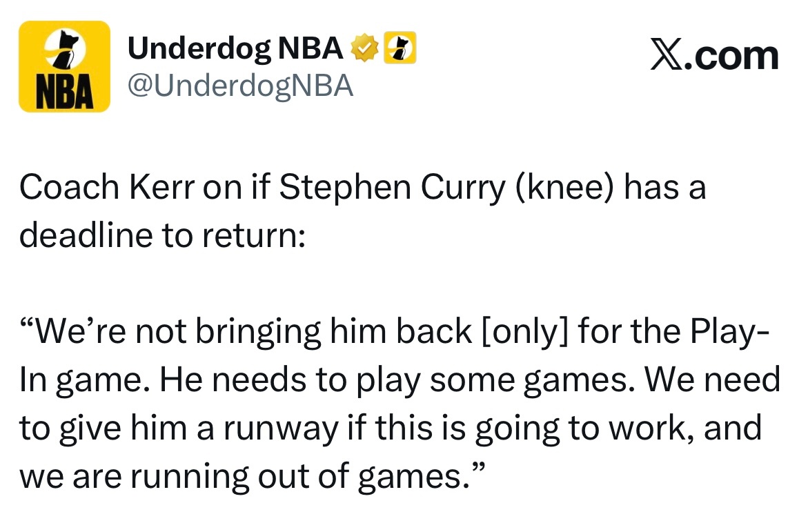Click the "deadline to return:" line
The image size is (808, 532).
click(x=161, y=235)
